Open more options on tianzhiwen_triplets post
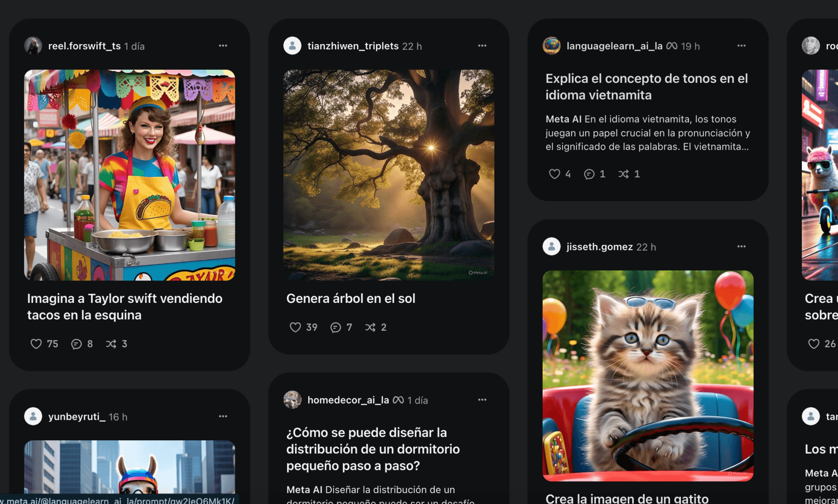The height and width of the screenshot is (504, 838). coord(482,46)
